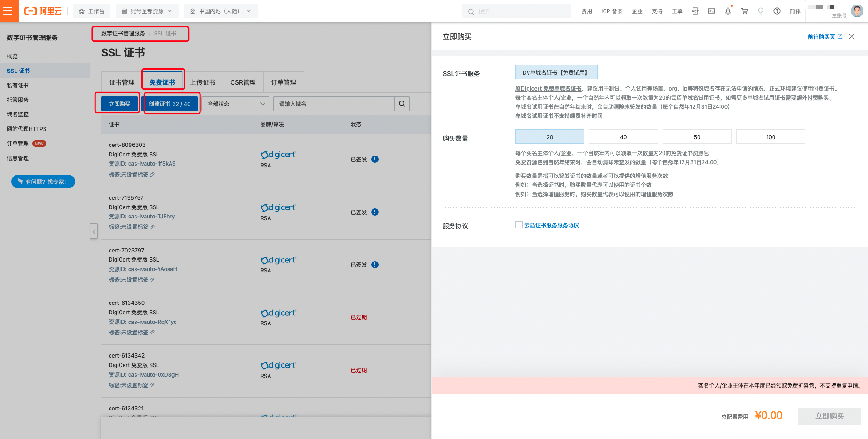Edit tag for cert-8096303
Viewport: 868px width, 439px height.
(152, 175)
